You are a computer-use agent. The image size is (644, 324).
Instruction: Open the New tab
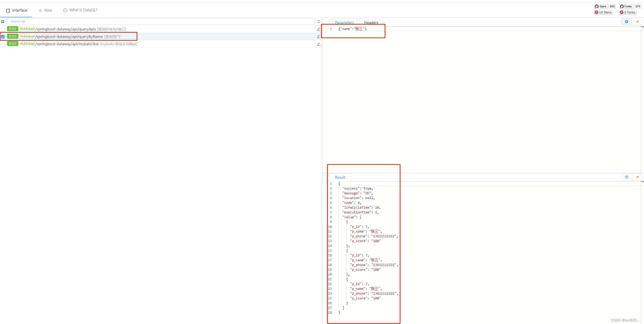point(45,10)
